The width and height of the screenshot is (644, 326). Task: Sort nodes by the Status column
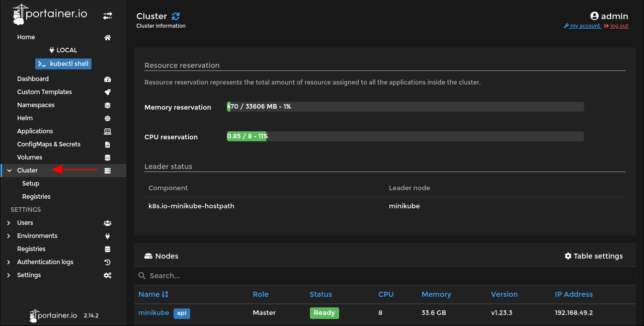[321, 294]
